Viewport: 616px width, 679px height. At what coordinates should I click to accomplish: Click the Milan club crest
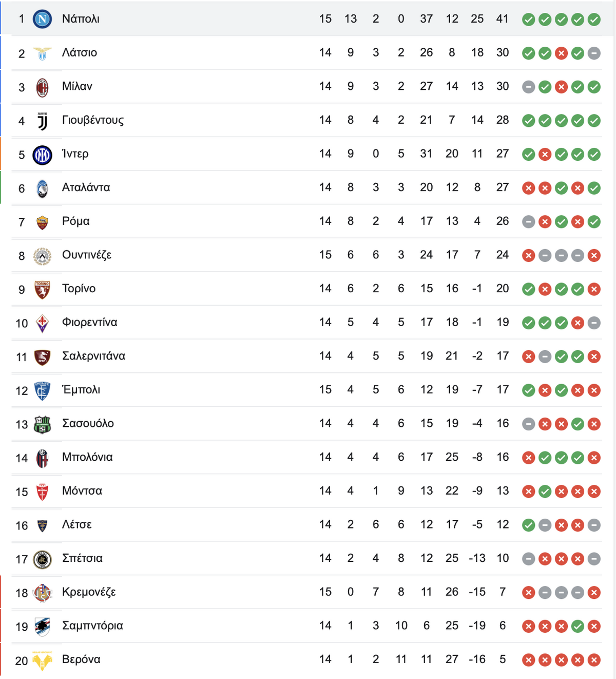(42, 87)
